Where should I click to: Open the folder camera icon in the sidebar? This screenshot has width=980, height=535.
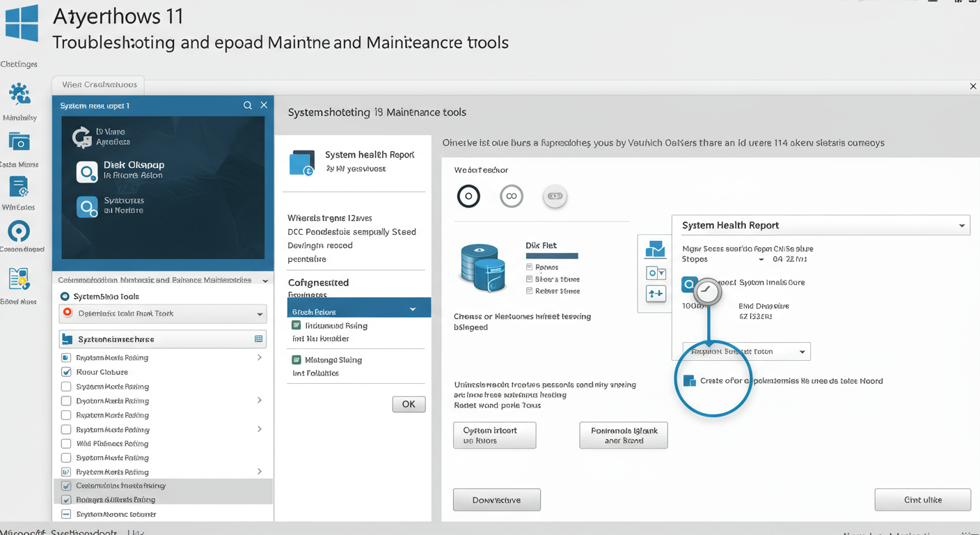pos(19,142)
